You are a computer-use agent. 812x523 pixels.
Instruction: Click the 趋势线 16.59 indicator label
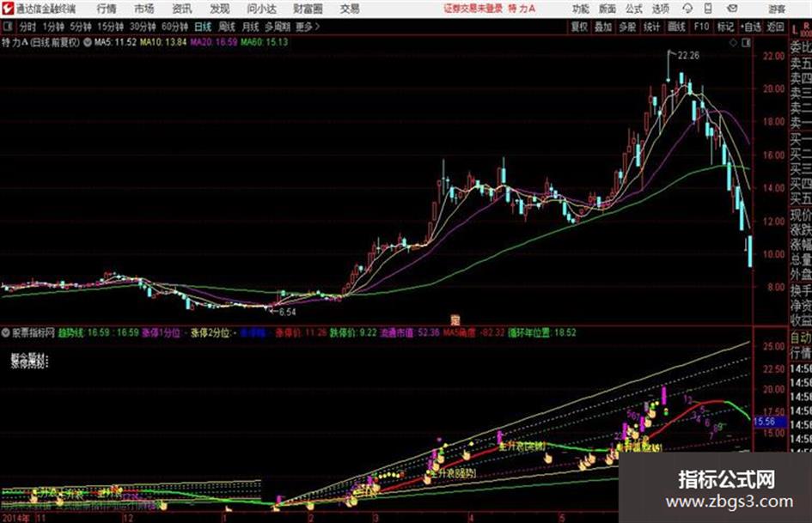99,333
